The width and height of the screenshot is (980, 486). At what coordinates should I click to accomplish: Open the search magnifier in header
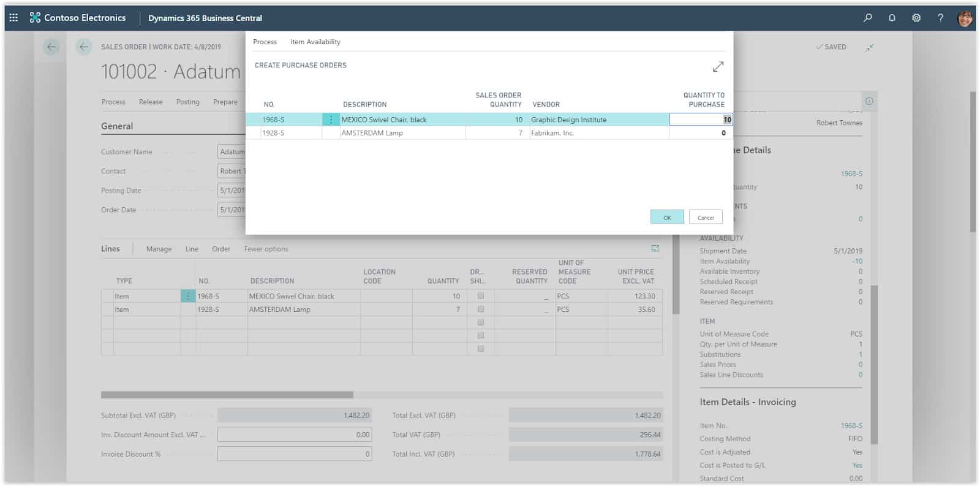[868, 18]
